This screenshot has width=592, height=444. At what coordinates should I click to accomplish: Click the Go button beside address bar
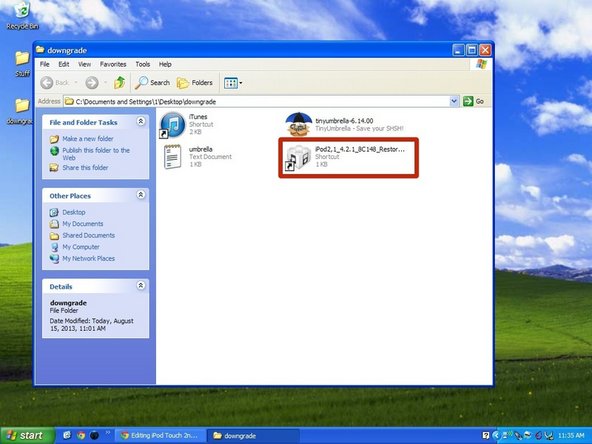474,101
